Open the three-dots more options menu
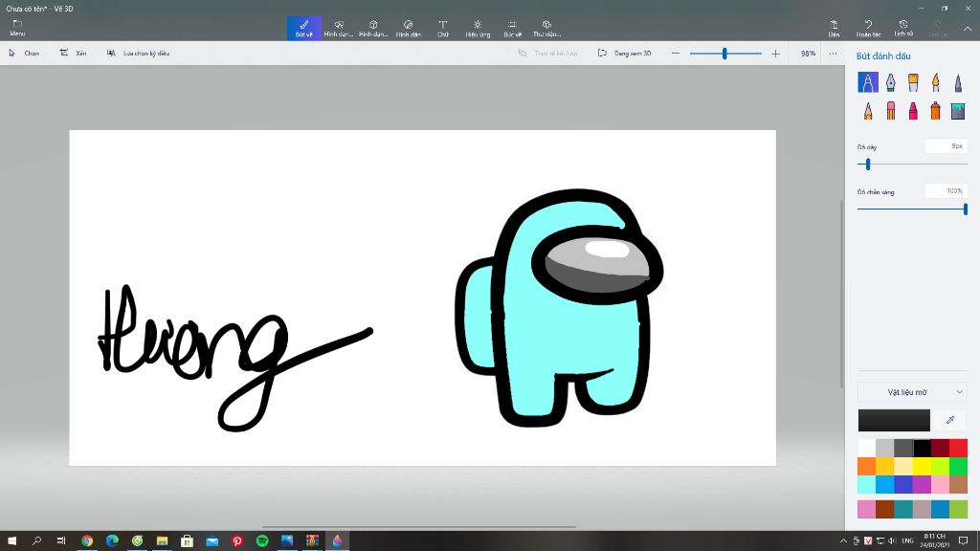This screenshot has height=551, width=980. pyautogui.click(x=833, y=54)
